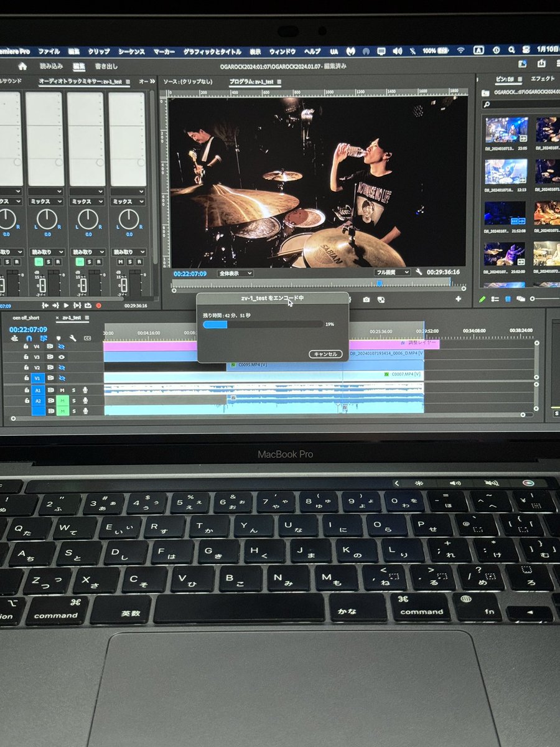Image resolution: width=560 pixels, height=747 pixels.
Task: Click the voice-over microphone on track A2
Action: tap(85, 400)
